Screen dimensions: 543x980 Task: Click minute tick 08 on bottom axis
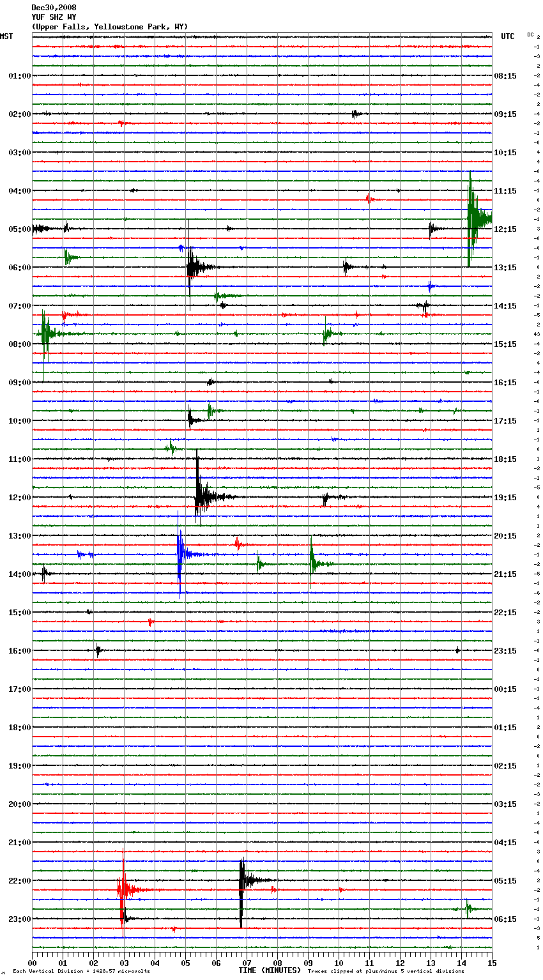pos(277,963)
